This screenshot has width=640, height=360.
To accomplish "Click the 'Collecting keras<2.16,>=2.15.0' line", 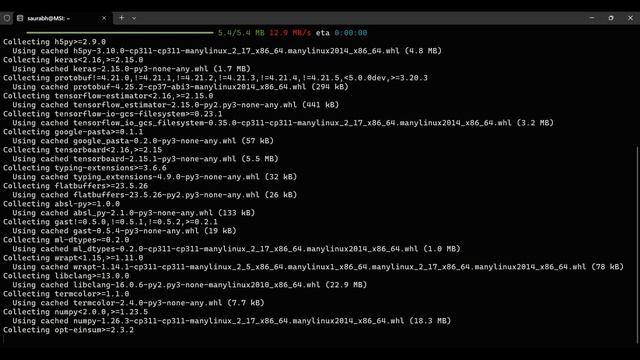I will pos(73,60).
